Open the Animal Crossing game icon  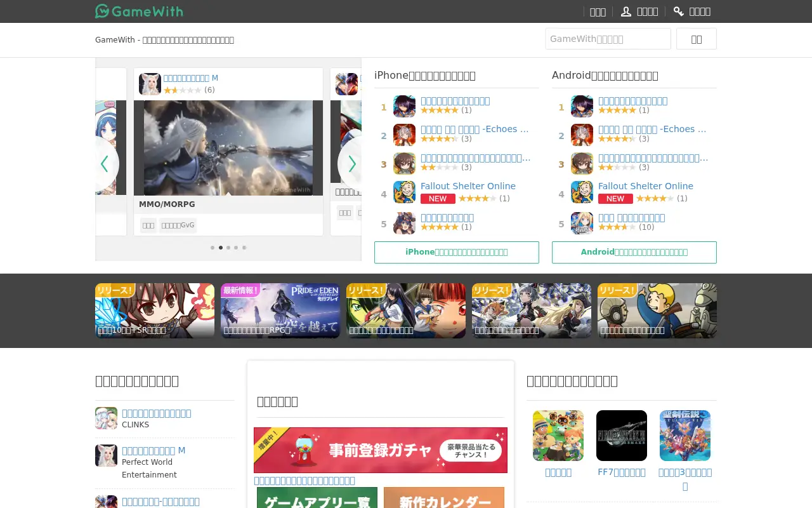point(558,436)
